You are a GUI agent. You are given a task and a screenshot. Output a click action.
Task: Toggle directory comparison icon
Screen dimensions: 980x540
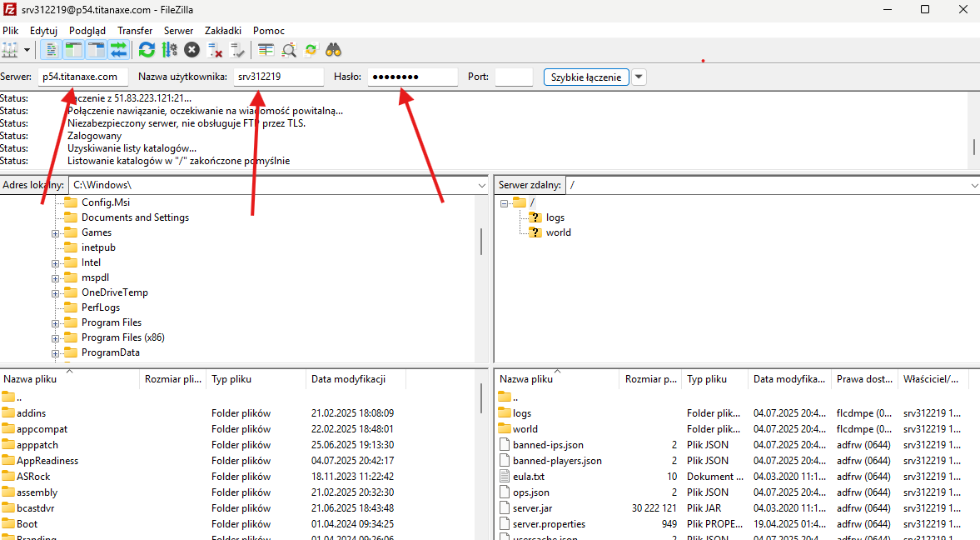click(289, 50)
